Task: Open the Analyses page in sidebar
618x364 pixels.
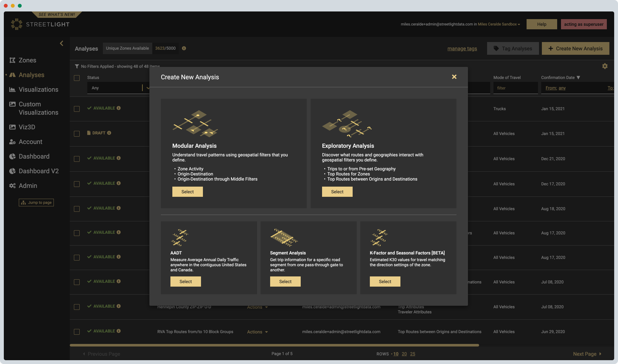Action: coord(32,75)
